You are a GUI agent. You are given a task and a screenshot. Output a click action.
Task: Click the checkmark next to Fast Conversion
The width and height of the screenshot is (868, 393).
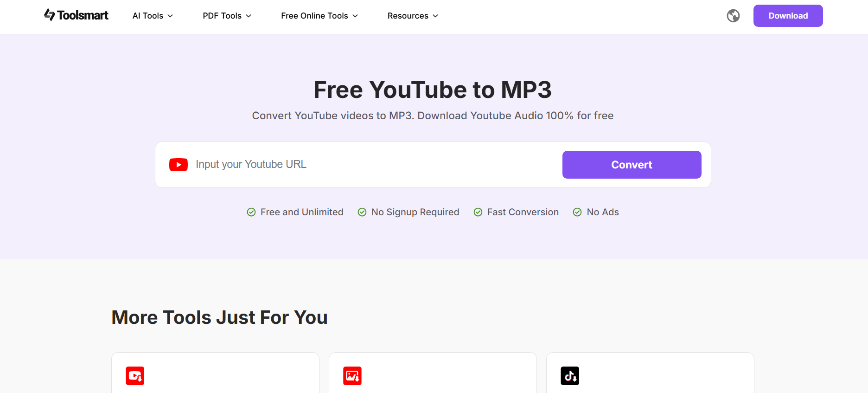(478, 212)
